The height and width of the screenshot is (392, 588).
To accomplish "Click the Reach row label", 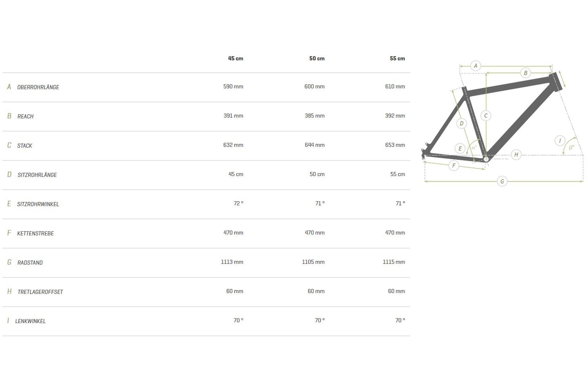I will click(25, 116).
